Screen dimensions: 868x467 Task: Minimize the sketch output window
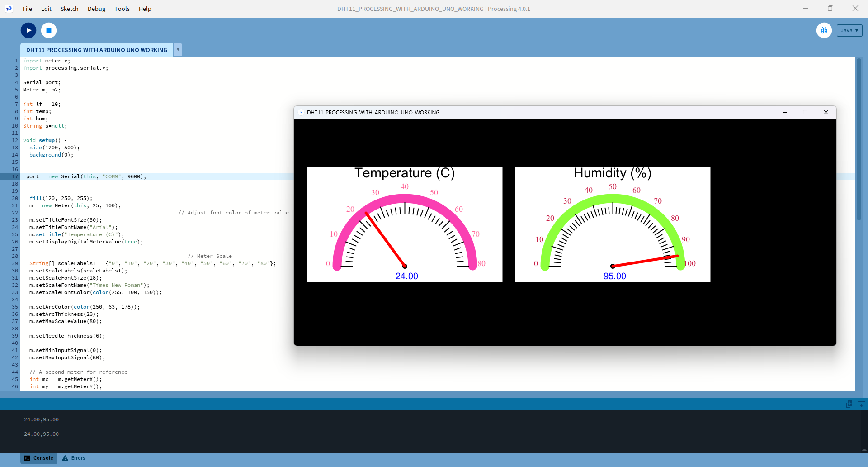(785, 112)
